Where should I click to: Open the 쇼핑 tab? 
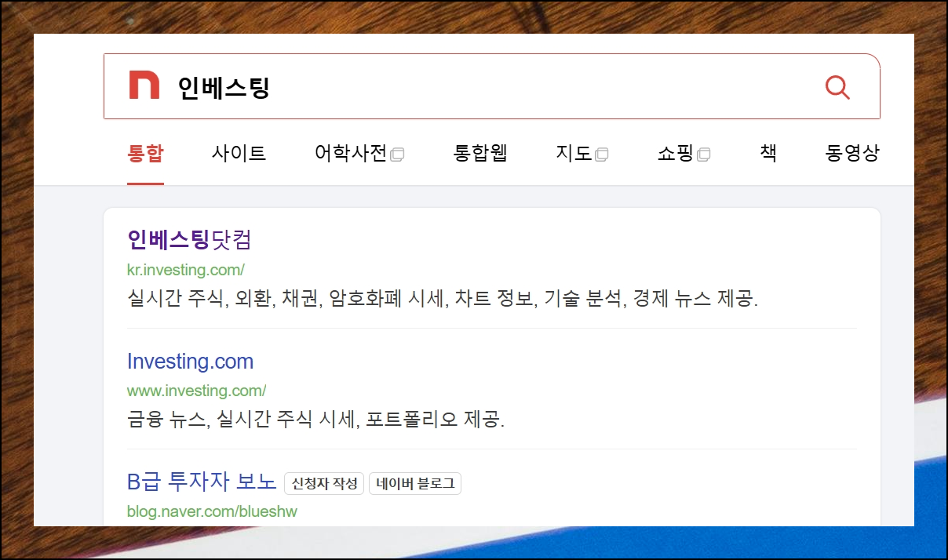[x=676, y=154]
